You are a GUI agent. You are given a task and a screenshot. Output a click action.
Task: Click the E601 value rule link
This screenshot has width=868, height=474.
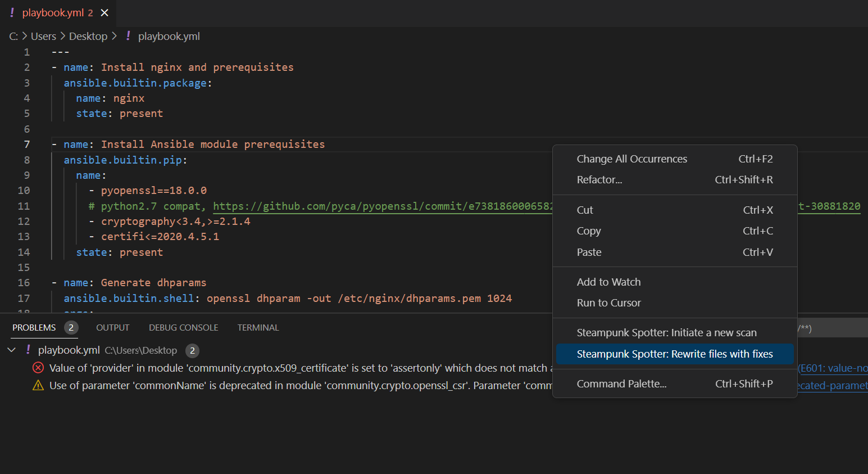tap(833, 368)
